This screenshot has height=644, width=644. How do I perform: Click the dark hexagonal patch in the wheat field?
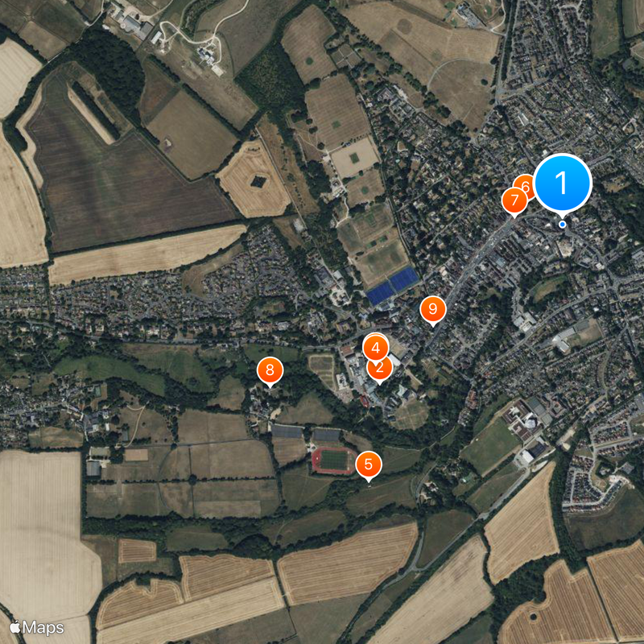pos(258,181)
